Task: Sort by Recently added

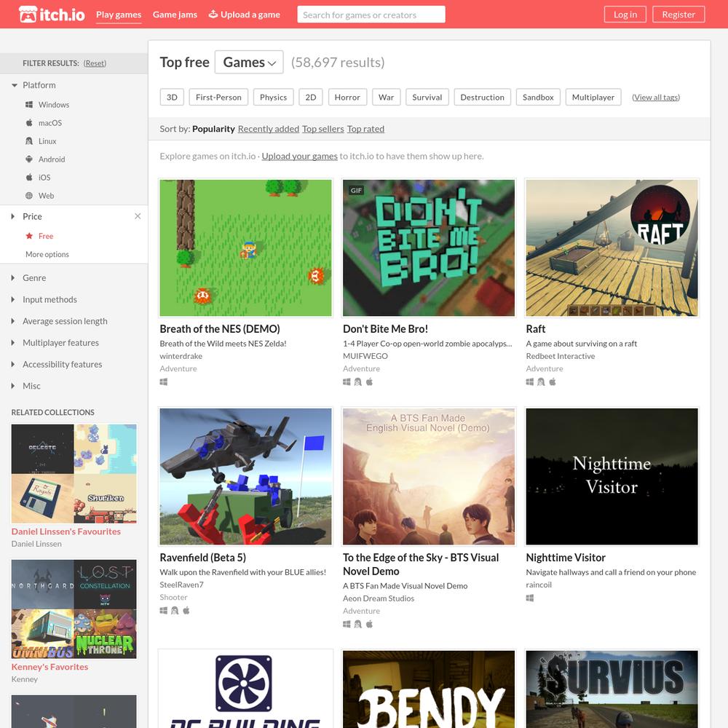Action: coord(269,129)
